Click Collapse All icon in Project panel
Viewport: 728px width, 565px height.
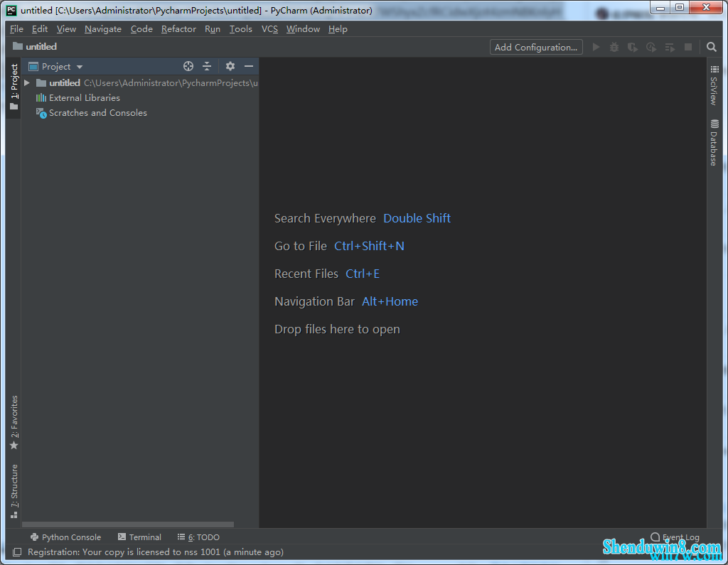click(207, 66)
